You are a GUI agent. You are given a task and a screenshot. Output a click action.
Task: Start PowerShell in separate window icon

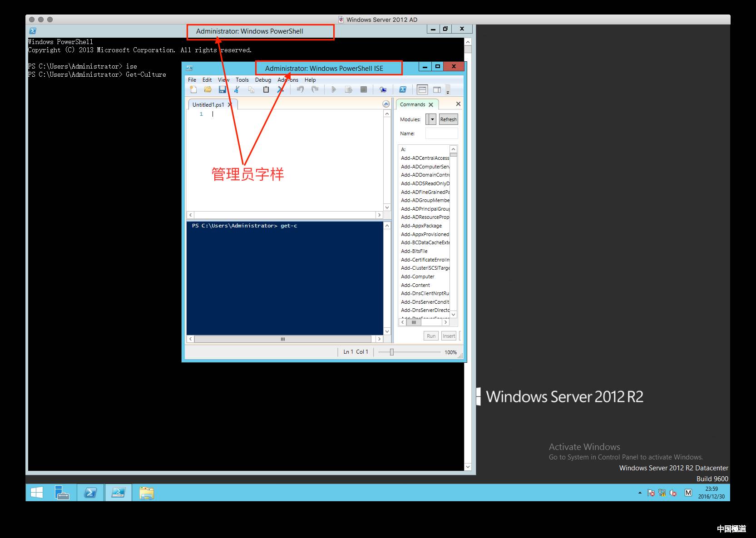pyautogui.click(x=403, y=89)
